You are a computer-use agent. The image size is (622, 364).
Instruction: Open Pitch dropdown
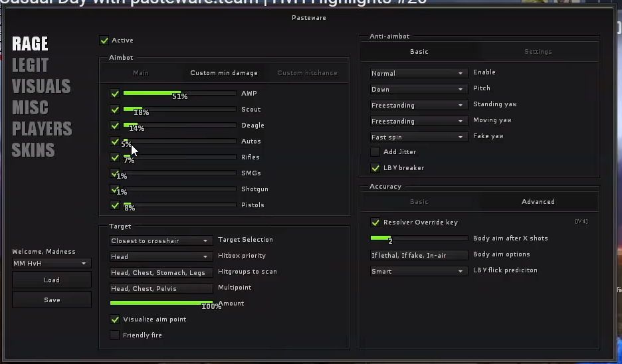[419, 89]
